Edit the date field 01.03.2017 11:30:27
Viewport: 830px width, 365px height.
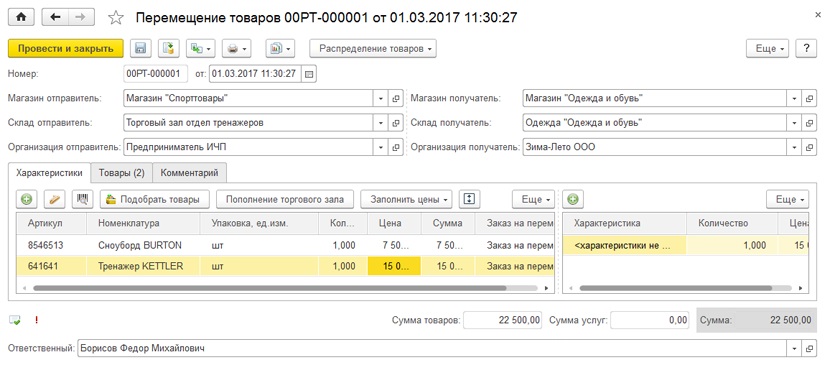click(x=255, y=74)
